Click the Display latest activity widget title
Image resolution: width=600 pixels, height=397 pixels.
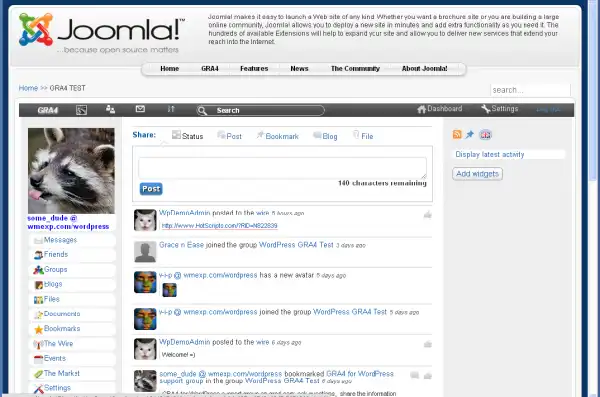490,155
